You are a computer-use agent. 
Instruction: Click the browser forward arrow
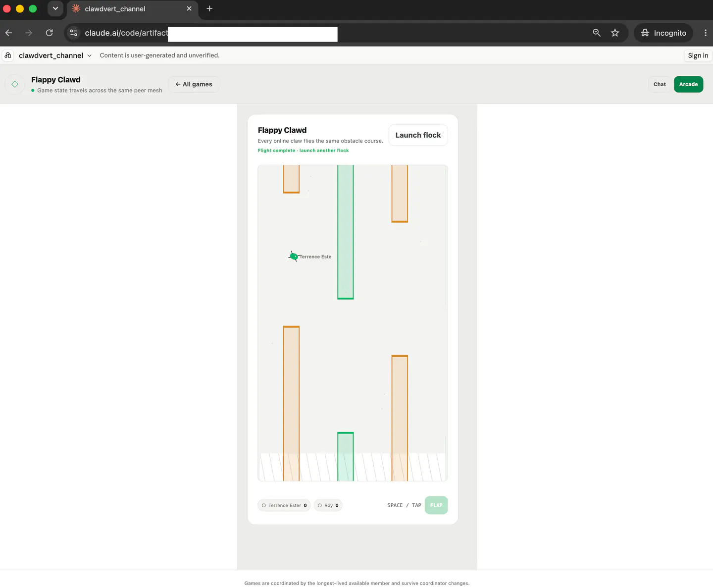tap(29, 33)
